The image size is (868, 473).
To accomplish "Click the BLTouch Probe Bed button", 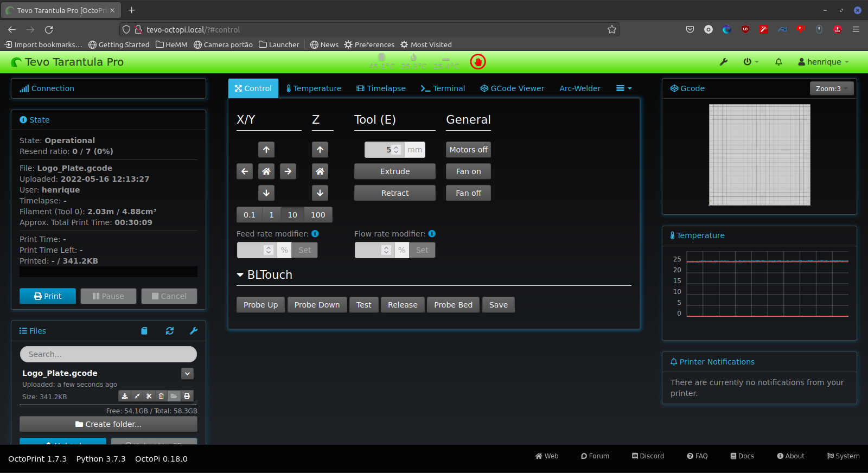I will click(x=453, y=305).
